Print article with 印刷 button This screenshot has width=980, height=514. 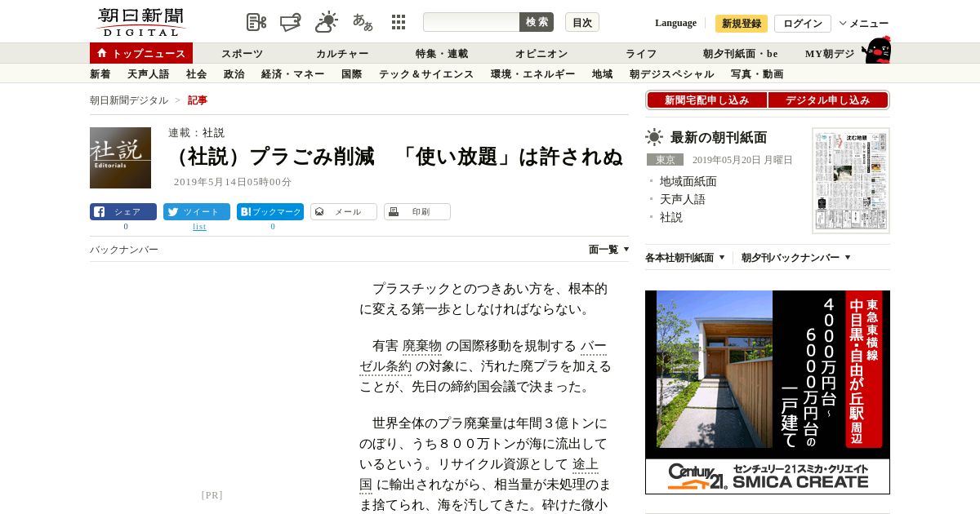[x=417, y=212]
